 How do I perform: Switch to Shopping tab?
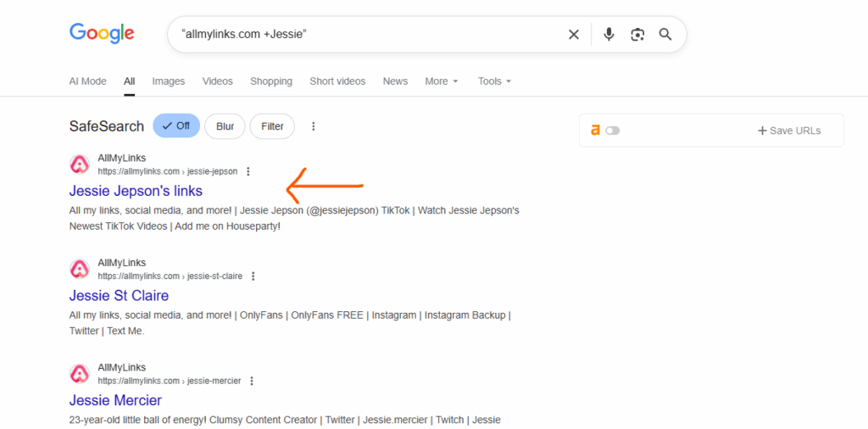(x=271, y=81)
